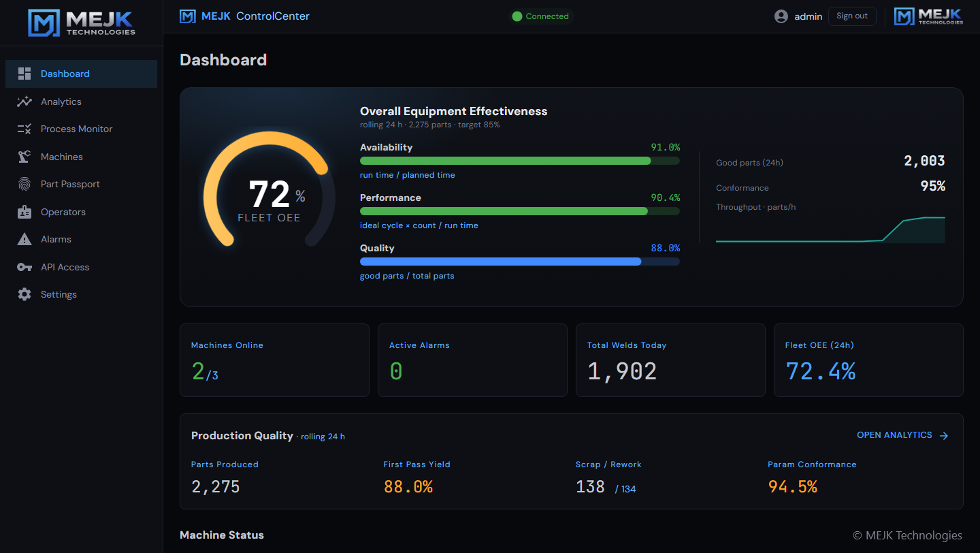Click the MEJK ControlCenter logo icon in header
The height and width of the screenshot is (553, 980).
point(187,16)
